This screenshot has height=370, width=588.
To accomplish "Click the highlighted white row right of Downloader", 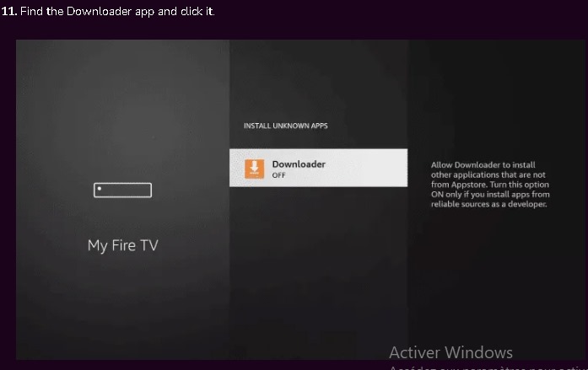I will coord(371,169).
